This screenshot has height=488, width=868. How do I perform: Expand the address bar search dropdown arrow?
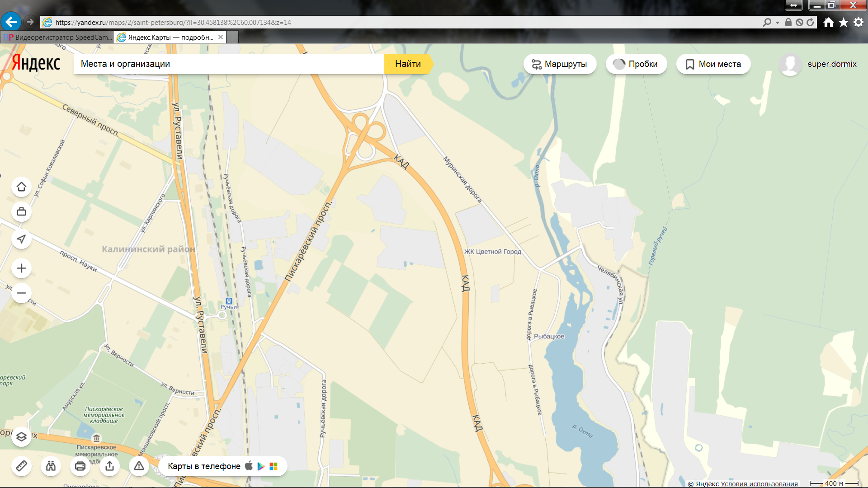778,22
